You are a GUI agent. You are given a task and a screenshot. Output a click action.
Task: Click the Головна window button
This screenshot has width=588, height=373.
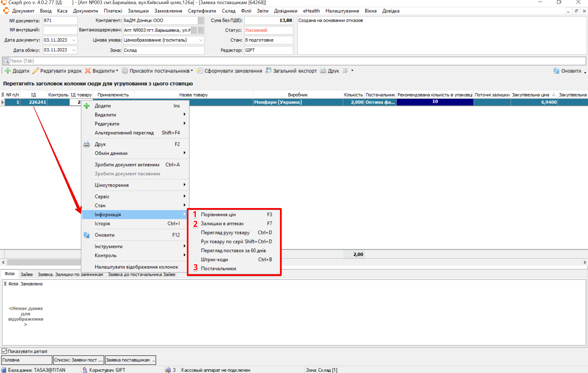click(x=26, y=360)
